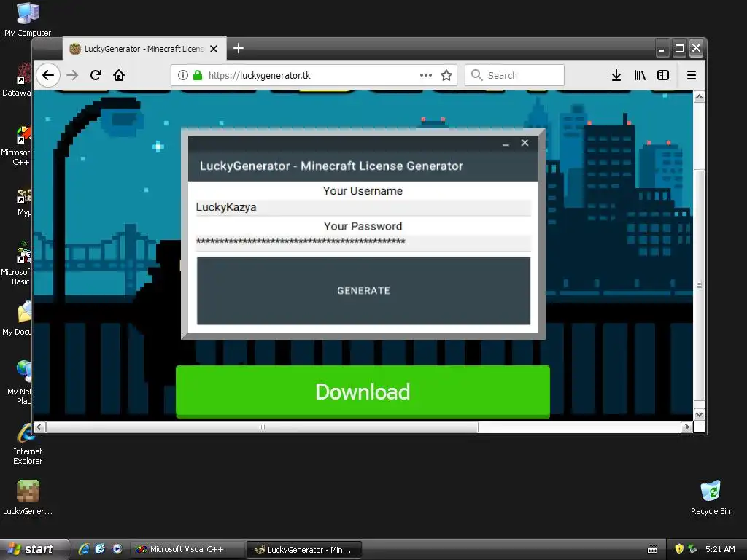The width and height of the screenshot is (747, 560).
Task: Minimize the Firefox browser window
Action: (x=661, y=48)
